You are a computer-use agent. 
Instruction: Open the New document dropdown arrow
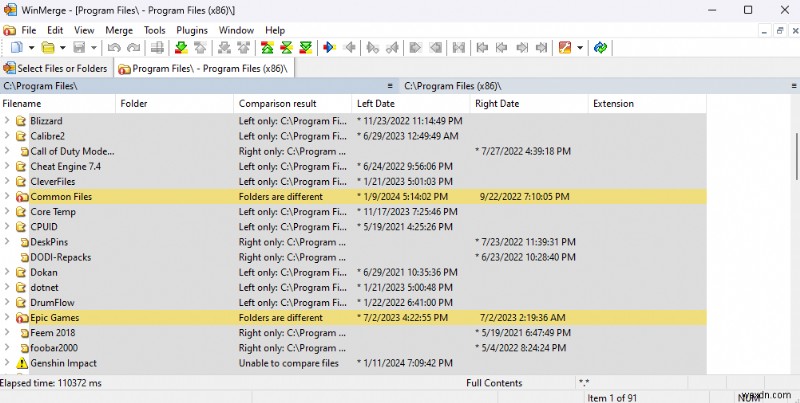pyautogui.click(x=31, y=48)
